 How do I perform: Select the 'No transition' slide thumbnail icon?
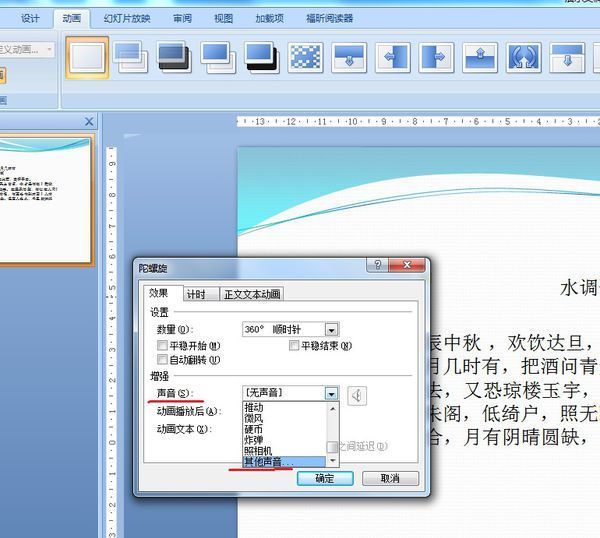coord(87,57)
